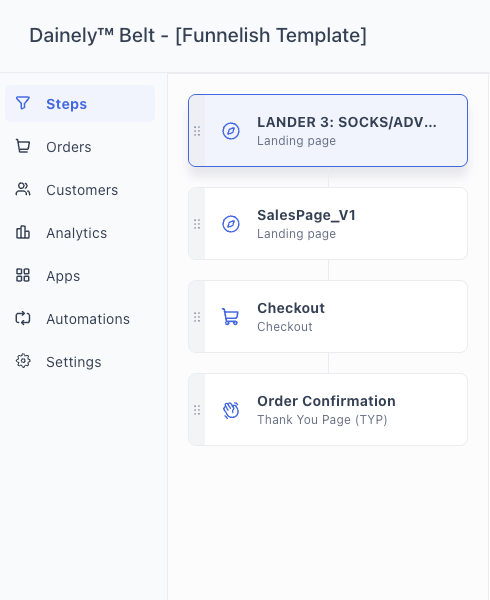Click the gear icon beside Settings
The image size is (490, 600).
point(23,361)
